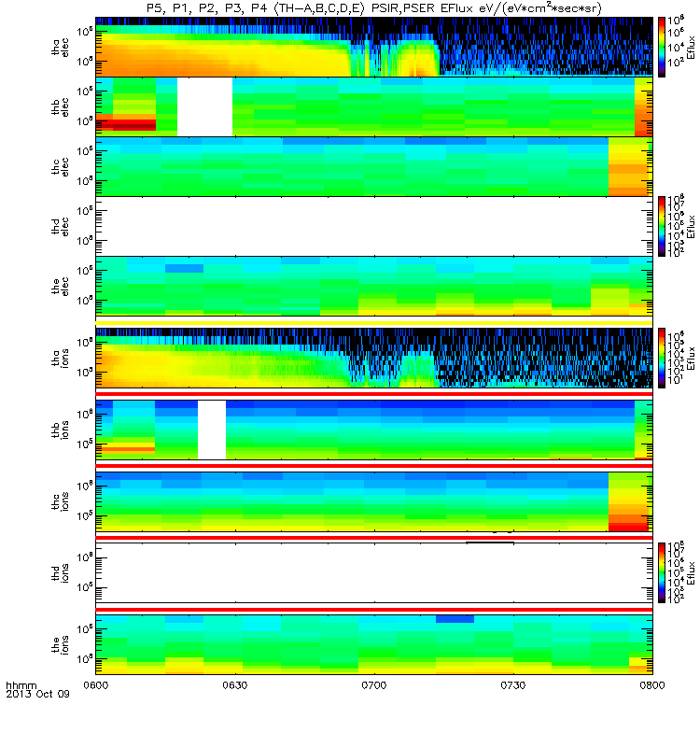Click the "0730" time axis label
The height and width of the screenshot is (747, 700).
pyautogui.click(x=512, y=685)
